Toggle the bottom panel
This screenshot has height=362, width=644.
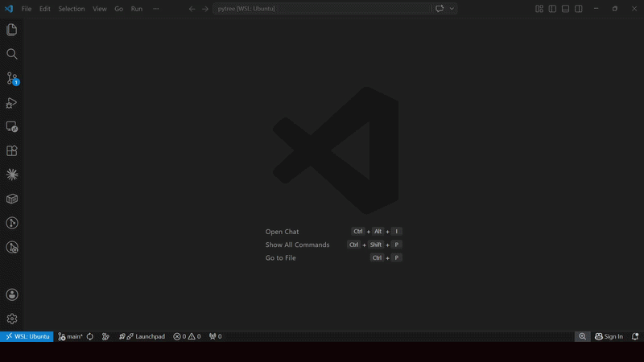click(x=566, y=9)
